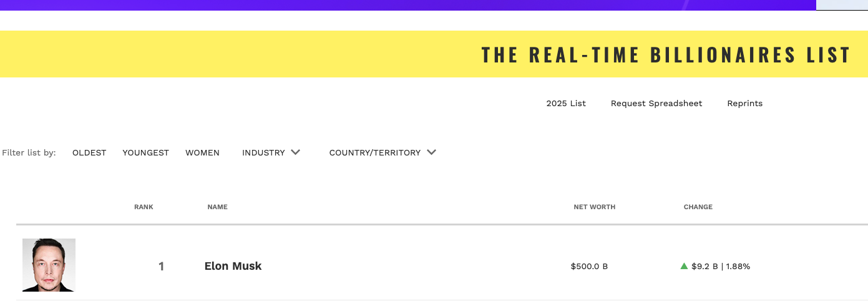The image size is (868, 301).
Task: Click the chevron arrow beside Country/Territory
Action: pos(431,152)
